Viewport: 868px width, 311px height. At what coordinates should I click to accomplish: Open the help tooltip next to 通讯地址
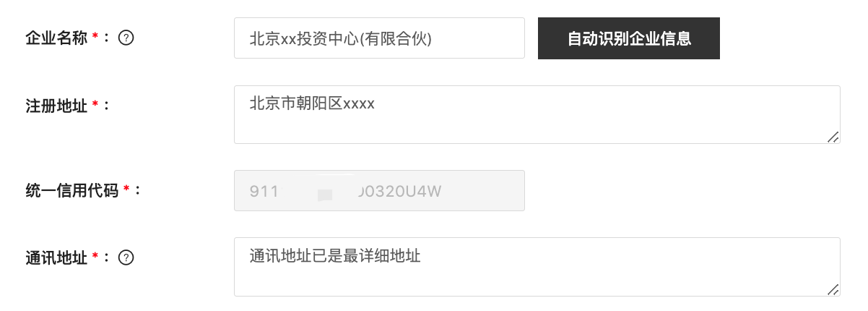(x=126, y=257)
